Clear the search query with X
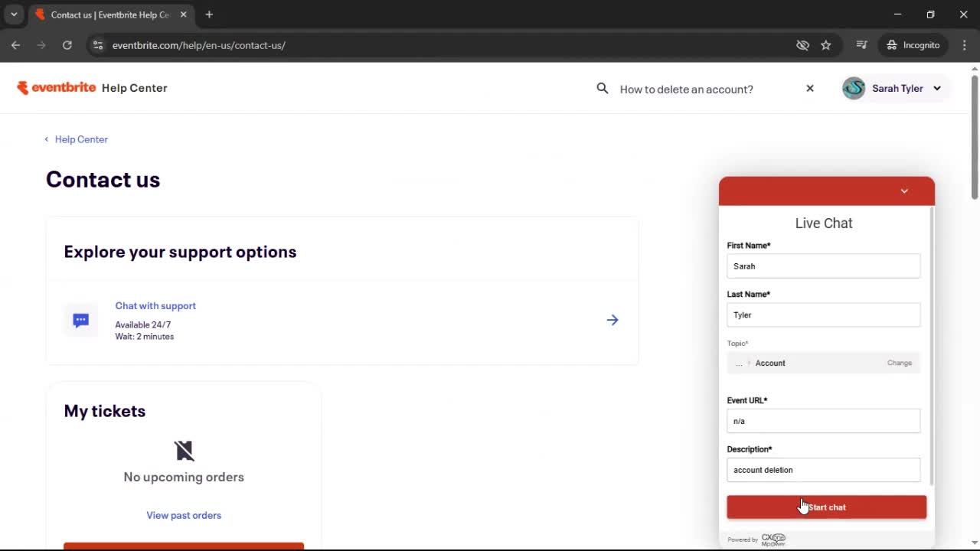 [x=810, y=88]
